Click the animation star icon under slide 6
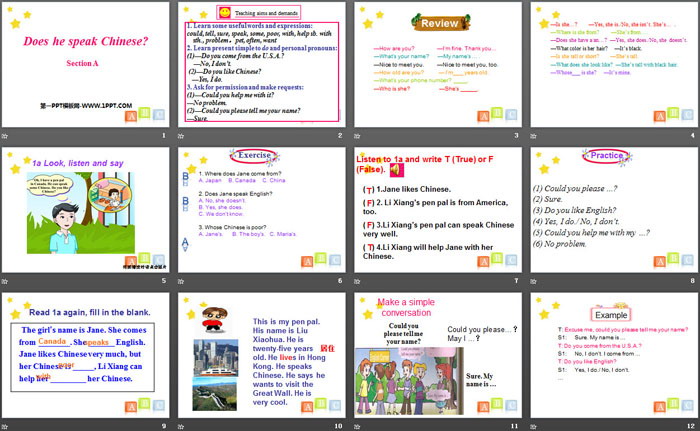Screen dimensions: 700x431 (x=181, y=281)
